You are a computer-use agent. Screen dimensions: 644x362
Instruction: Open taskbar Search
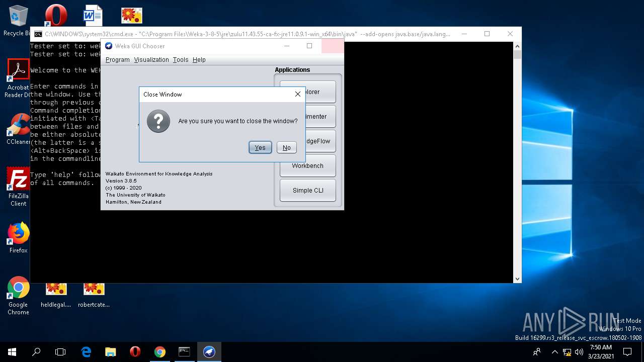pyautogui.click(x=36, y=352)
